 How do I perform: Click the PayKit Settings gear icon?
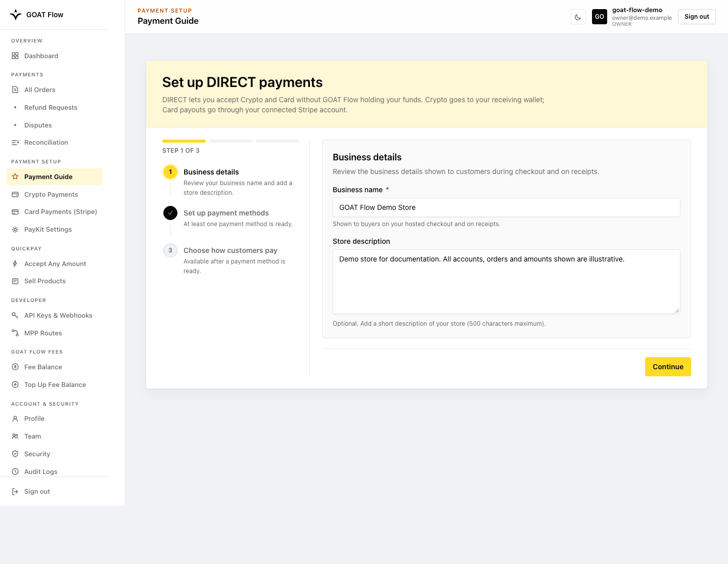15,230
